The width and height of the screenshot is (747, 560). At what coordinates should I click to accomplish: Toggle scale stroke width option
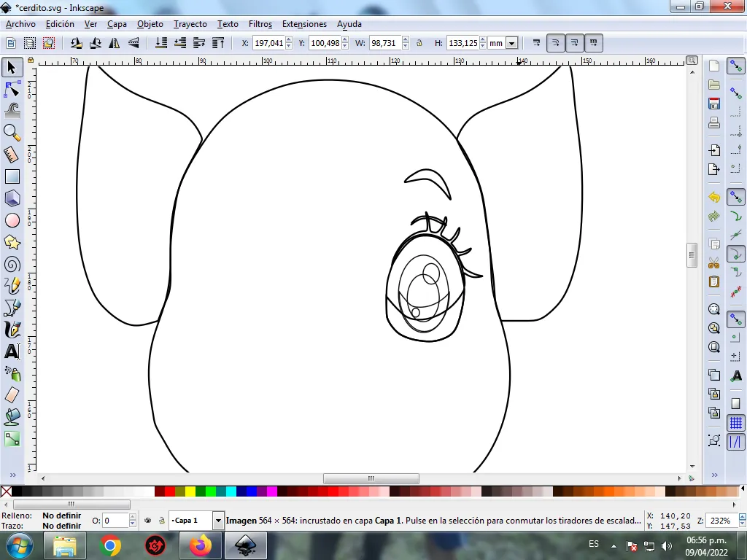pyautogui.click(x=536, y=43)
